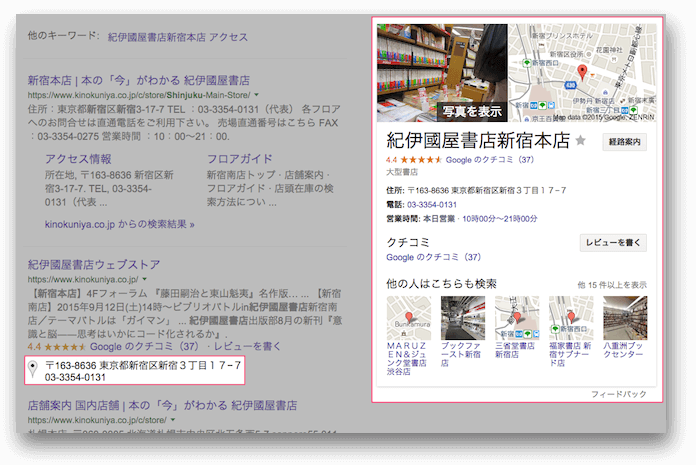Open Google のクチコミ (37) under クチコミ heading
The width and height of the screenshot is (696, 465).
(x=433, y=257)
